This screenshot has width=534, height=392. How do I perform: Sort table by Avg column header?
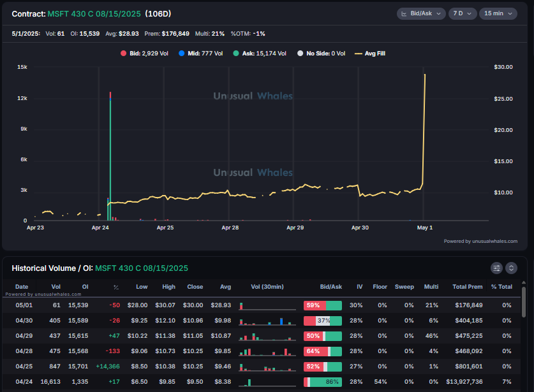tap(225, 287)
